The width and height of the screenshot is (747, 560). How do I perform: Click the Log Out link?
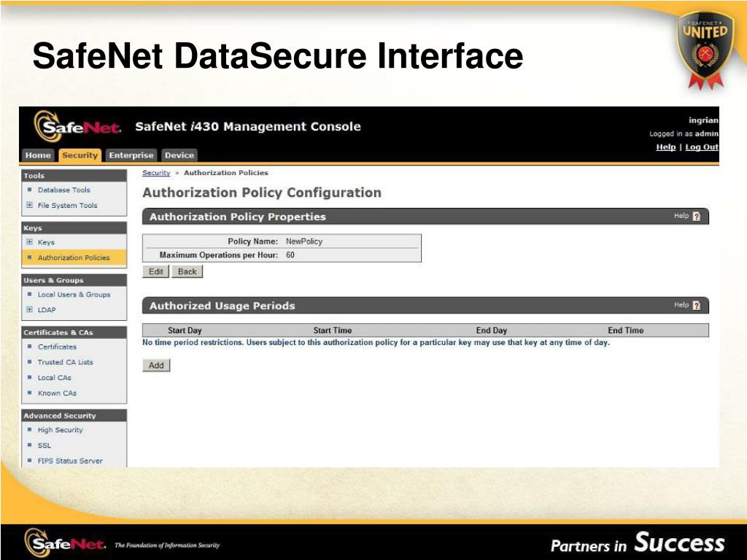(701, 147)
